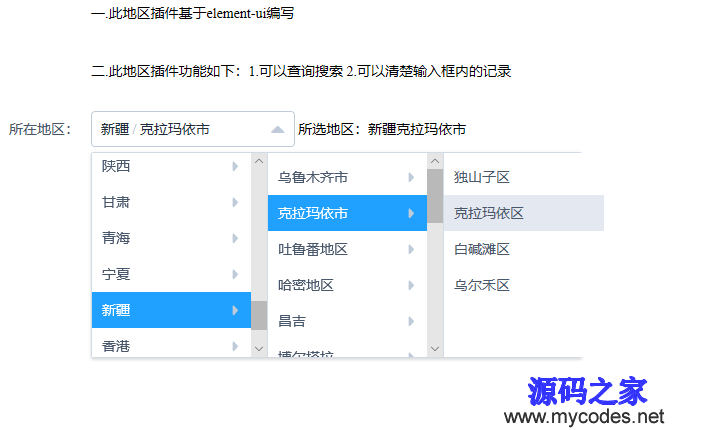Open the www.mycodes.net watermark link
Screen dimensions: 702x430
point(584,417)
